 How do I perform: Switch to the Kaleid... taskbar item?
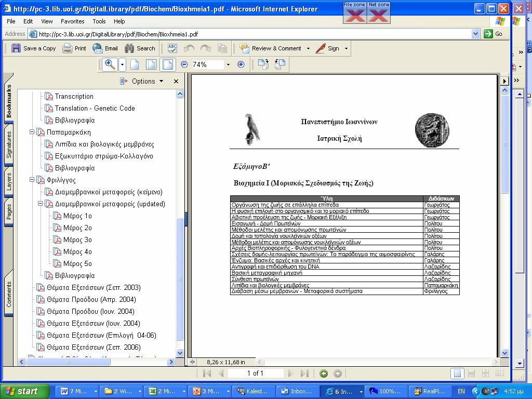(x=253, y=391)
